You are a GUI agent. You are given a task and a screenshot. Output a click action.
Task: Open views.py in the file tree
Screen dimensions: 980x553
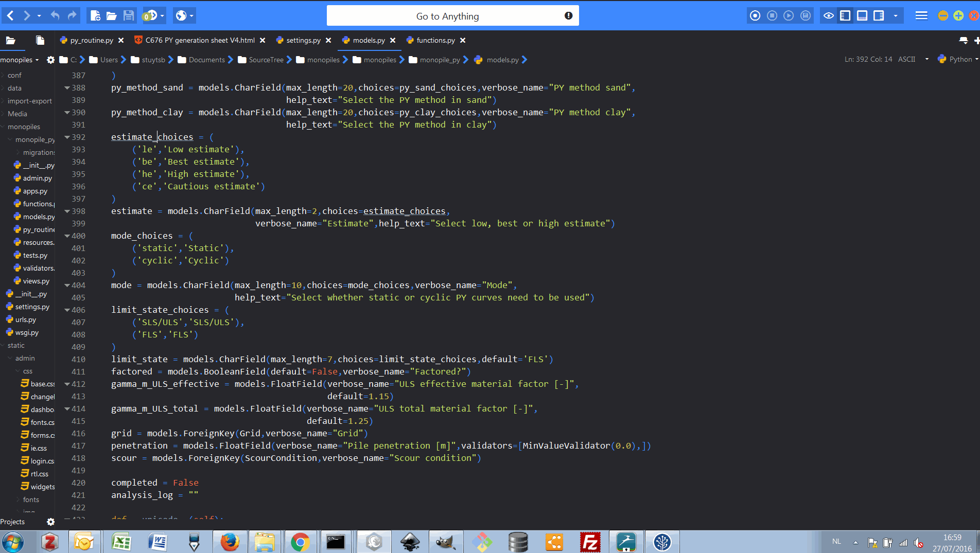click(x=36, y=281)
